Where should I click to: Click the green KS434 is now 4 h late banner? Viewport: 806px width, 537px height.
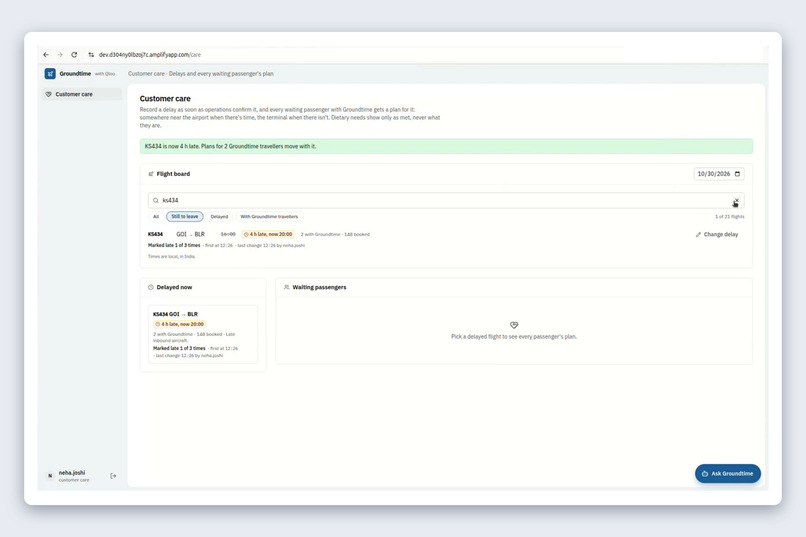click(x=446, y=146)
